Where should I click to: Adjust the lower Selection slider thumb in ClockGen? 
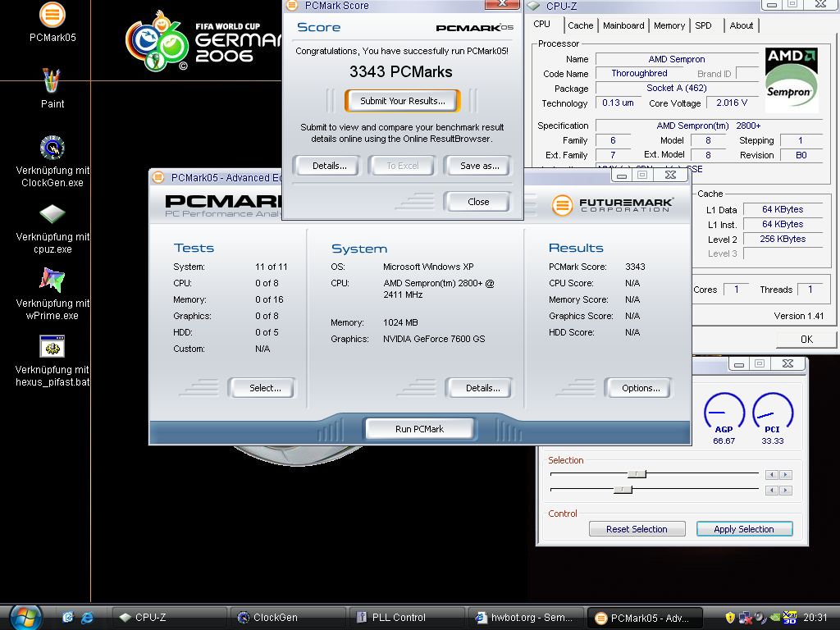[x=623, y=489]
